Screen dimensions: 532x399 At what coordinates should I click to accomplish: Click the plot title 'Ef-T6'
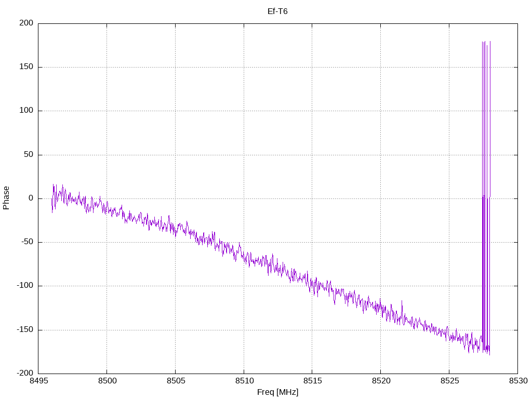277,11
